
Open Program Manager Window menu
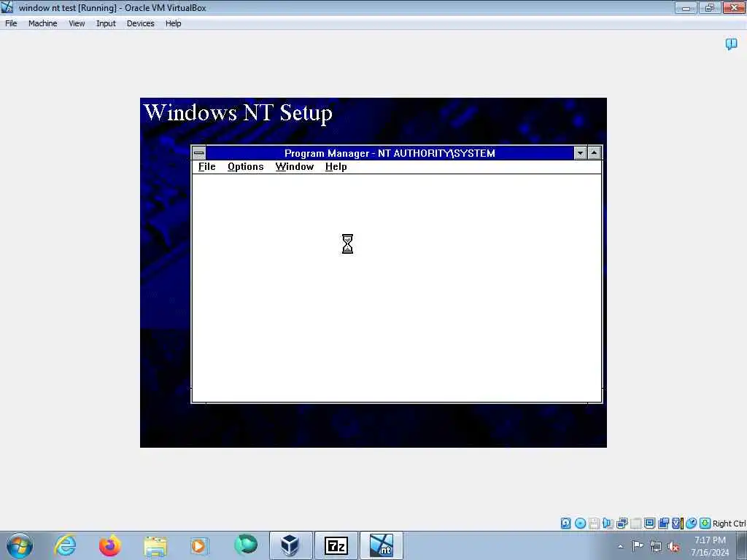tap(295, 167)
